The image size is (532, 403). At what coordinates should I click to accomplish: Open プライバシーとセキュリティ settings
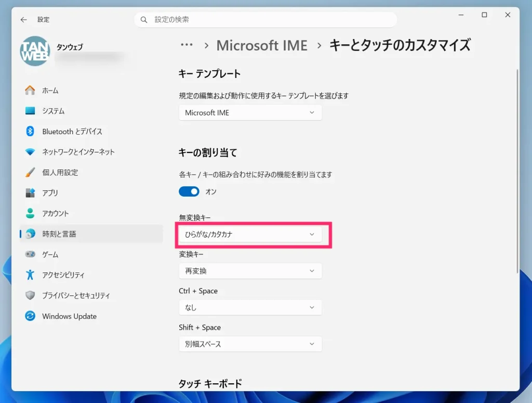click(x=91, y=295)
